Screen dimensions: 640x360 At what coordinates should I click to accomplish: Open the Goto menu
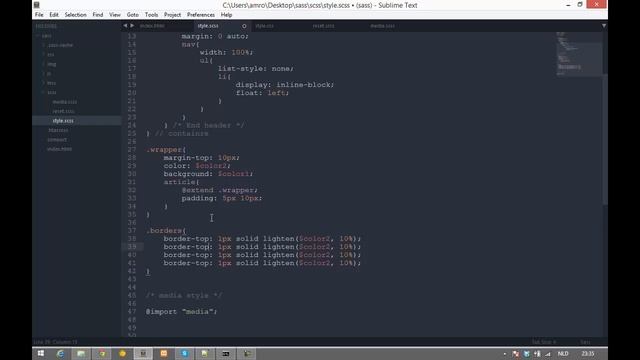133,15
